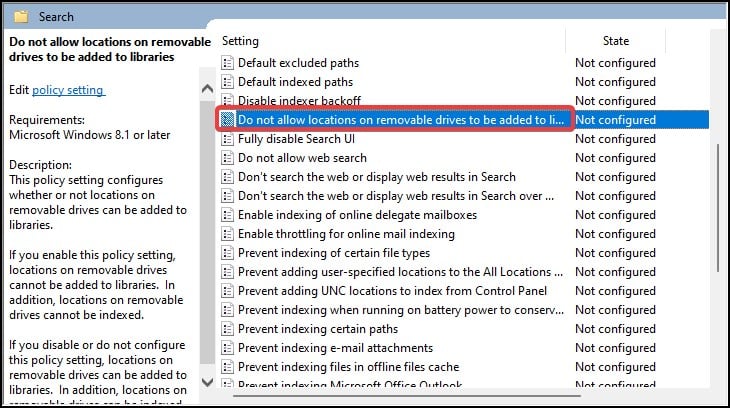Click icon beside Prevent indexing e-mail attachments
The height and width of the screenshot is (408, 730).
[x=228, y=348]
